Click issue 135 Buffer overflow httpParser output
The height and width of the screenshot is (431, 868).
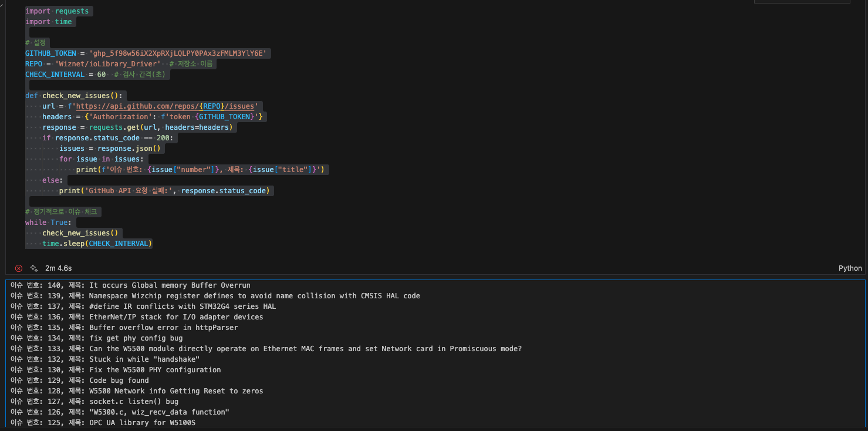pos(124,328)
